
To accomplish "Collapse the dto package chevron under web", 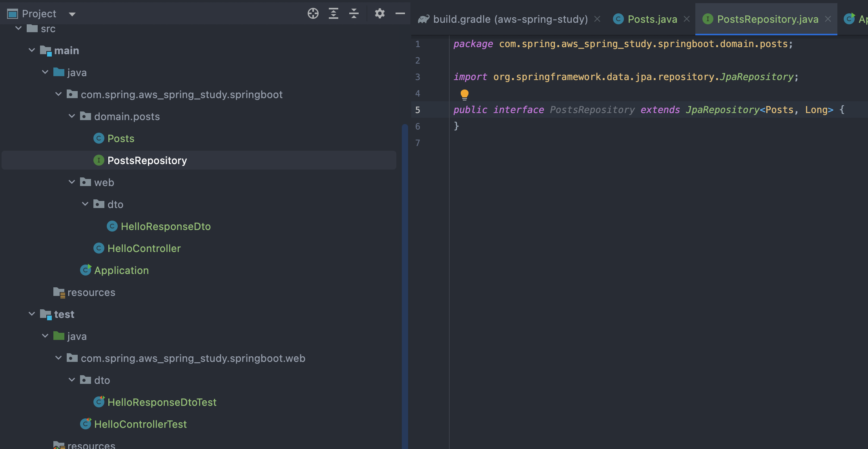I will point(85,204).
